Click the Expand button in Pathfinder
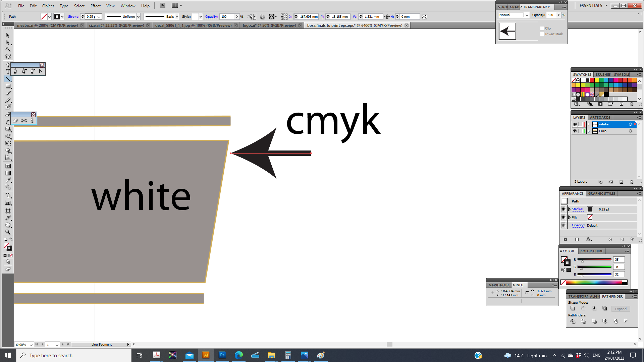This screenshot has height=362, width=644. 621,309
